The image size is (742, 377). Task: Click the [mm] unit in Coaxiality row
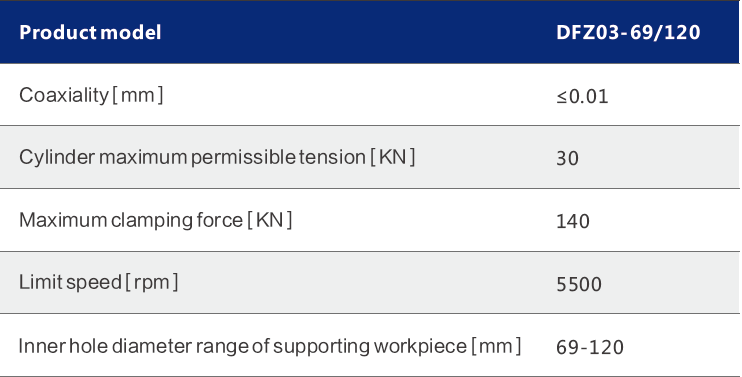pyautogui.click(x=138, y=95)
